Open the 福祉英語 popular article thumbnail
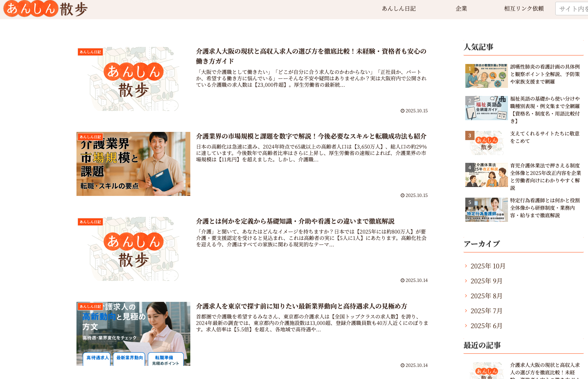 click(486, 108)
